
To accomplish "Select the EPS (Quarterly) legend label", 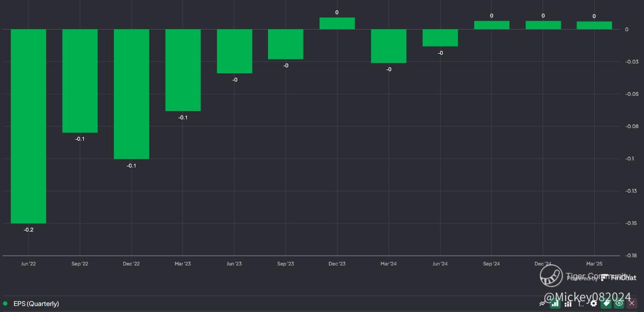I will 36,303.
